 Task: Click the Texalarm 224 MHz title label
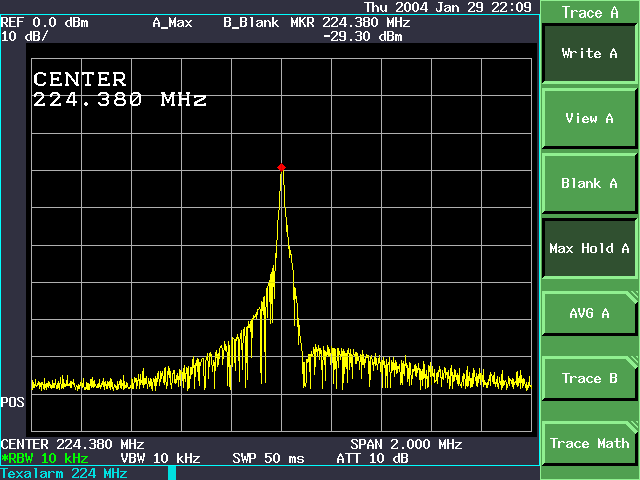tap(64, 473)
